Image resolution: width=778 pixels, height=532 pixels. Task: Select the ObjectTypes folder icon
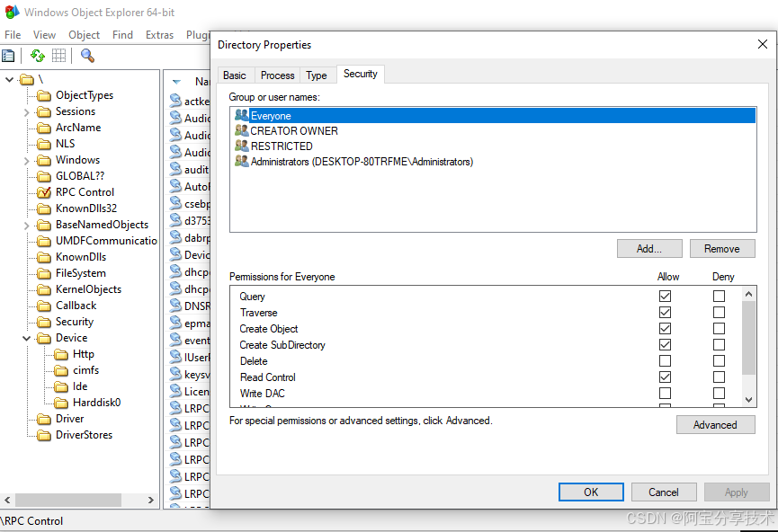44,95
